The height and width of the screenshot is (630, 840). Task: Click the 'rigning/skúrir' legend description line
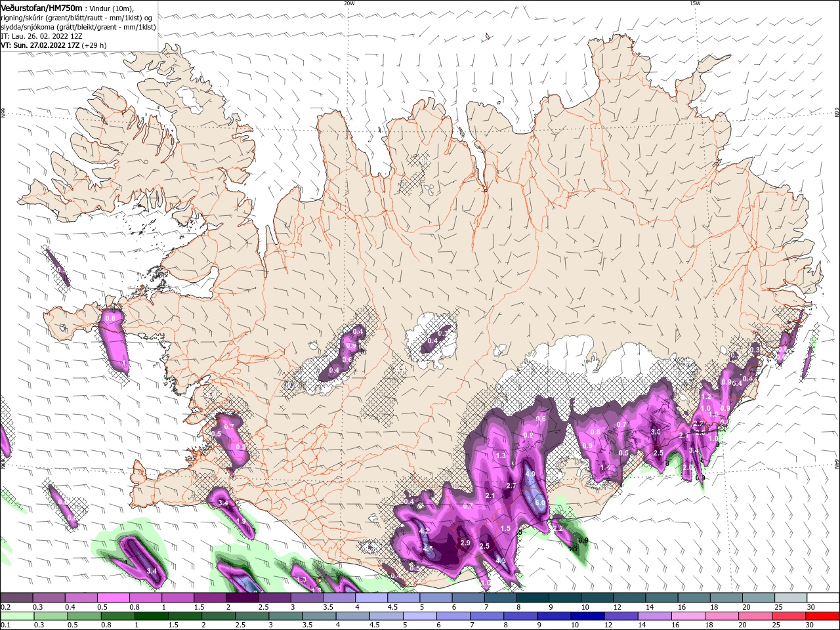coord(76,18)
